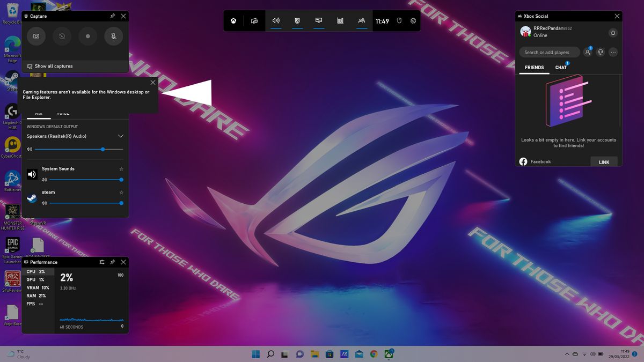Screen dimensions: 644x362
Task: Open the widget menu on the Game Bar
Action: 253,20
